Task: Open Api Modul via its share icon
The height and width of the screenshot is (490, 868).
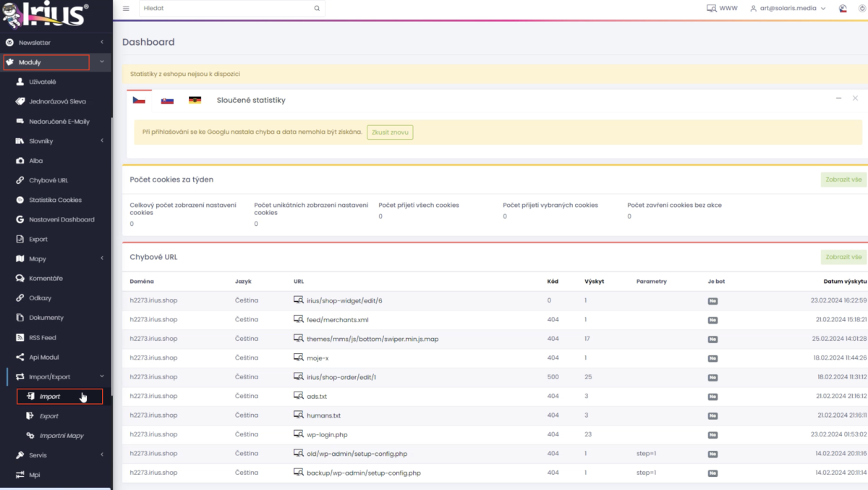Action: point(20,357)
